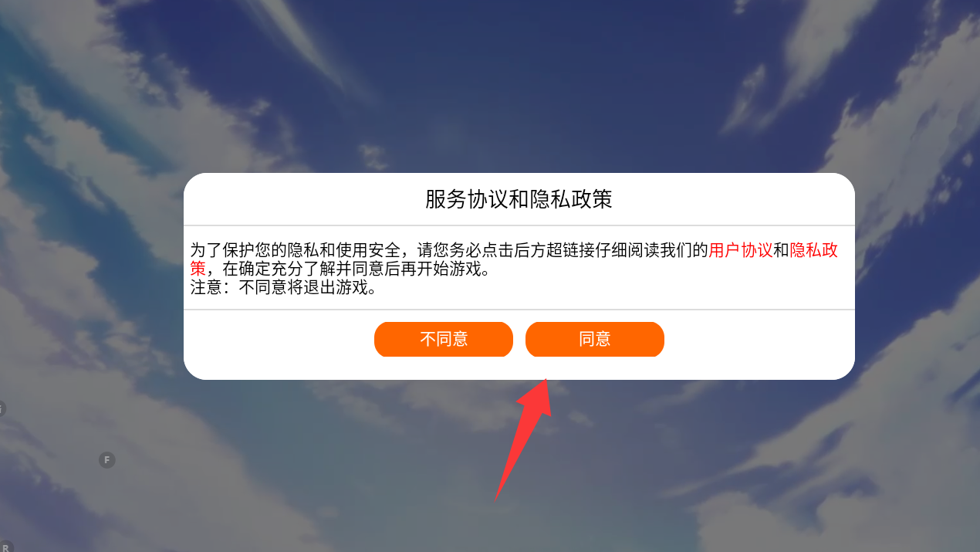Click the notice text 注意：不同意将退出游戏
Image resolution: width=980 pixels, height=552 pixels.
click(x=284, y=289)
